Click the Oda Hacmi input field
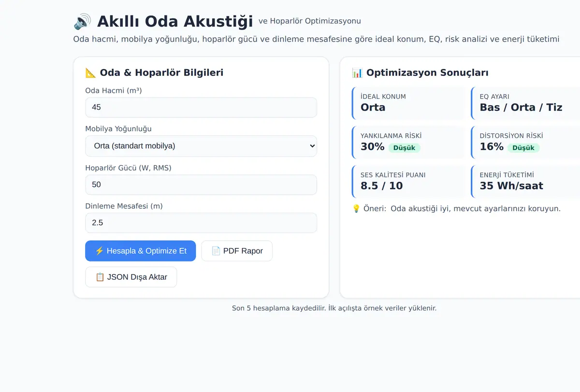The width and height of the screenshot is (580, 392). pyautogui.click(x=201, y=107)
